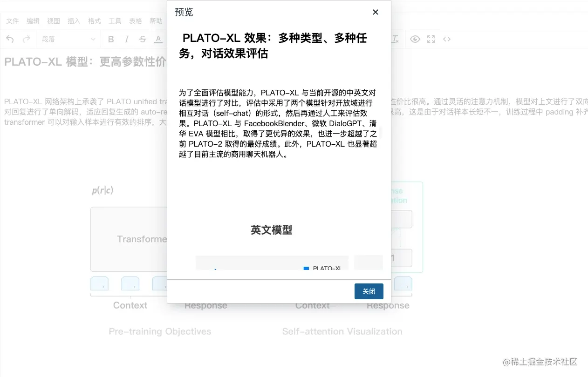Open source code view icon
This screenshot has height=377, width=588.
[x=447, y=39]
